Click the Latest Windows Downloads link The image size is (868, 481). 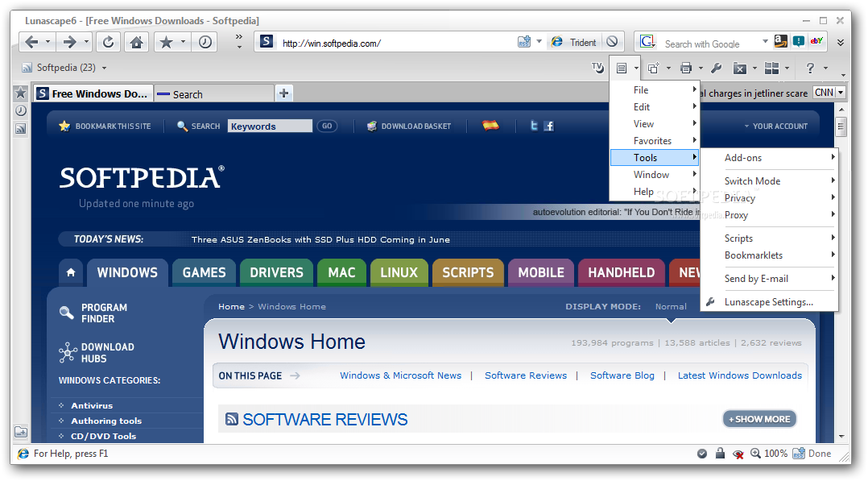pyautogui.click(x=739, y=375)
